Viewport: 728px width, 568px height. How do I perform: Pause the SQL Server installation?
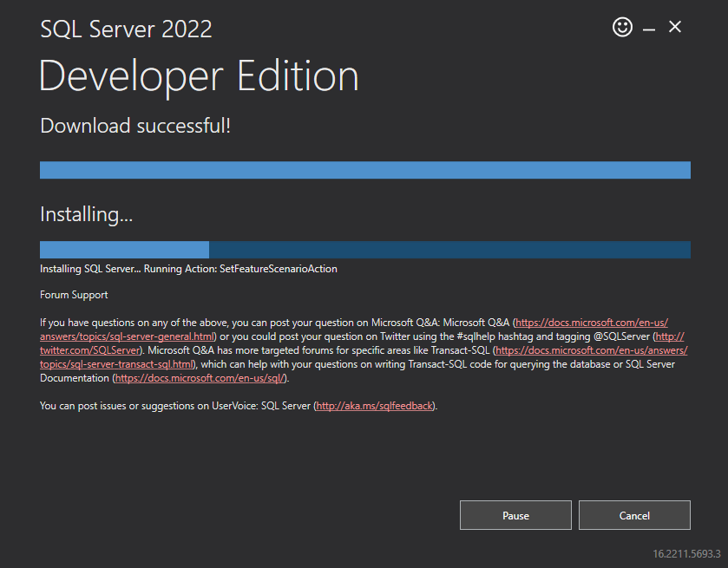[515, 515]
